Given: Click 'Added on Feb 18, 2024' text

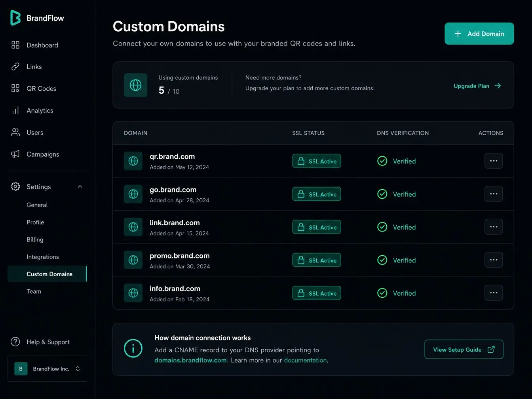Looking at the screenshot, I should 179,299.
